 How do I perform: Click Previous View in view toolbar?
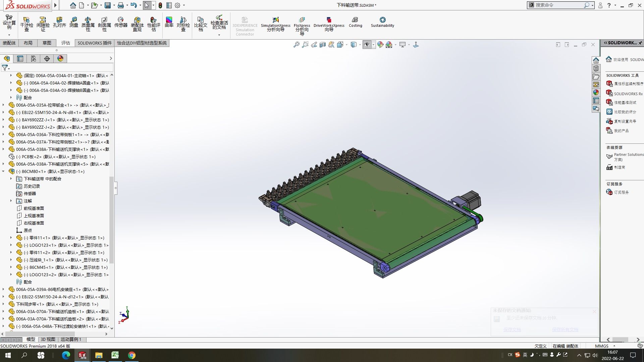314,45
